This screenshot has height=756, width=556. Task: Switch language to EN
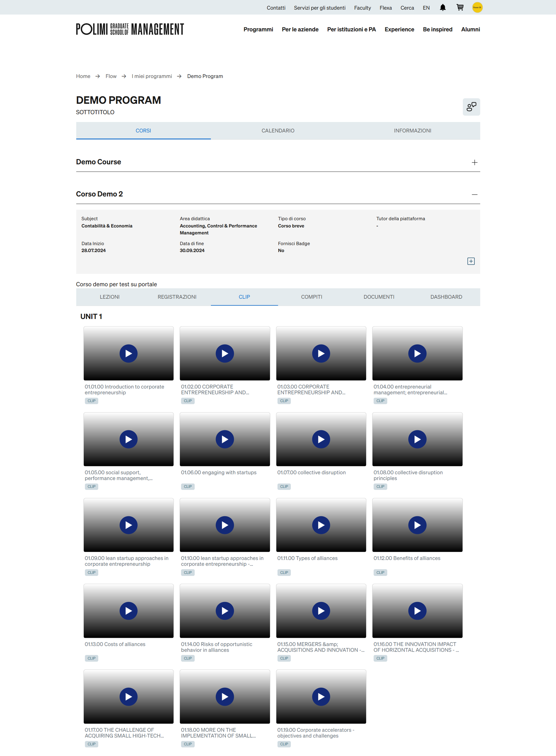pyautogui.click(x=426, y=8)
